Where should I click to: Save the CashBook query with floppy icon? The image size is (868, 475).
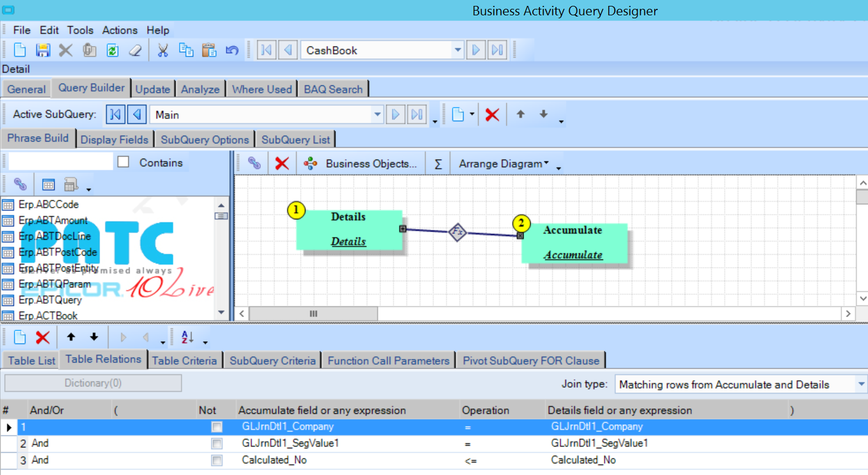42,50
